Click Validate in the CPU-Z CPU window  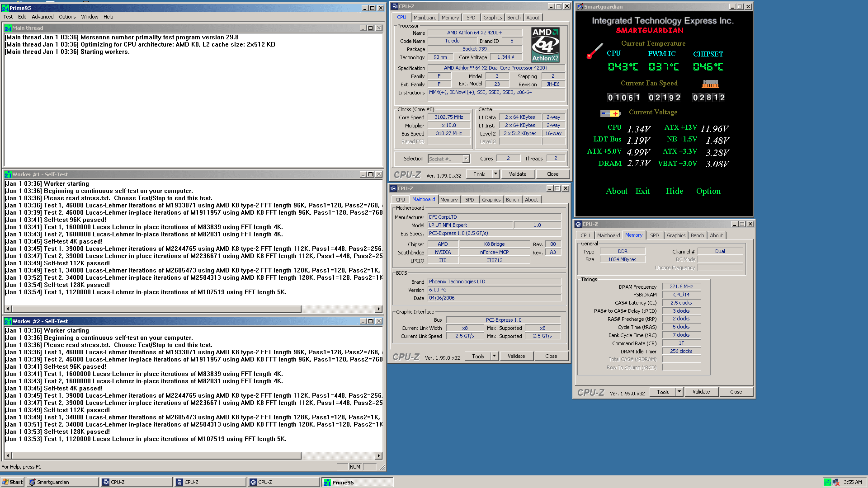pos(518,174)
